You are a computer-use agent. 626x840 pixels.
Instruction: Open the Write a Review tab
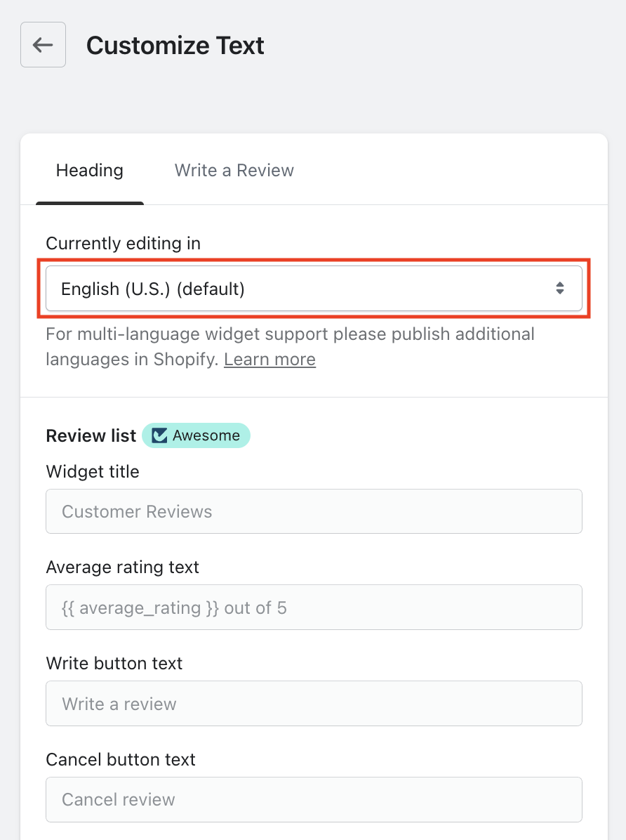[x=234, y=171]
